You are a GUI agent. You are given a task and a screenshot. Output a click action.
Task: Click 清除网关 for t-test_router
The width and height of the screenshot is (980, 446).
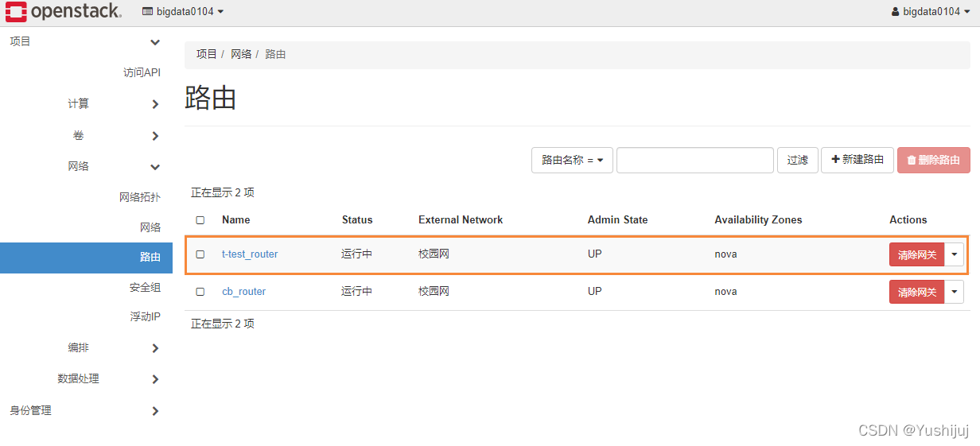[x=917, y=254]
